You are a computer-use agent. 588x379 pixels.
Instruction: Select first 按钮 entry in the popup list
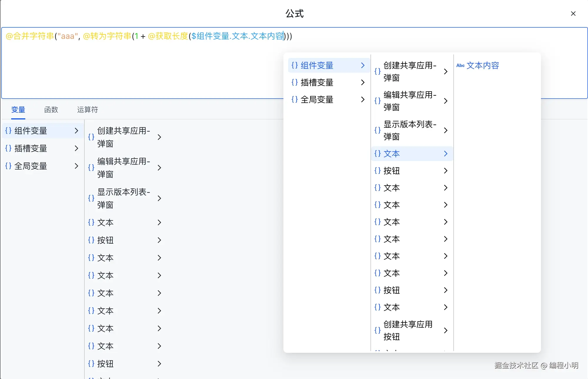[392, 171]
